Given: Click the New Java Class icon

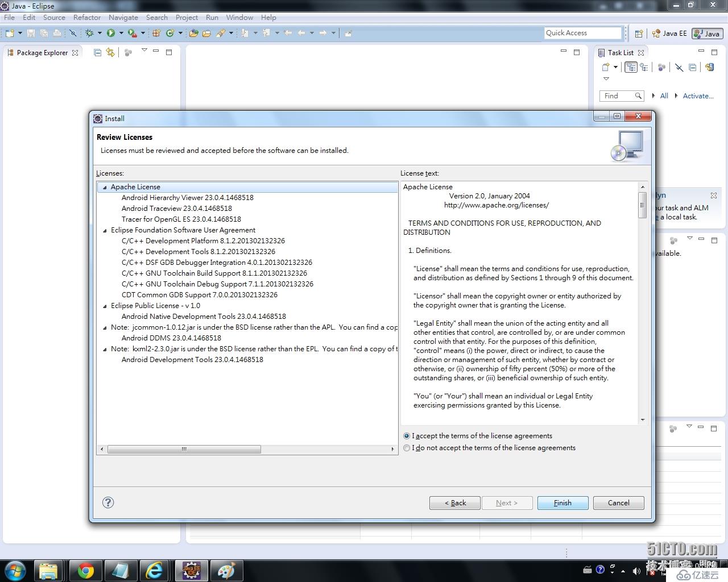Looking at the screenshot, I should pyautogui.click(x=170, y=33).
